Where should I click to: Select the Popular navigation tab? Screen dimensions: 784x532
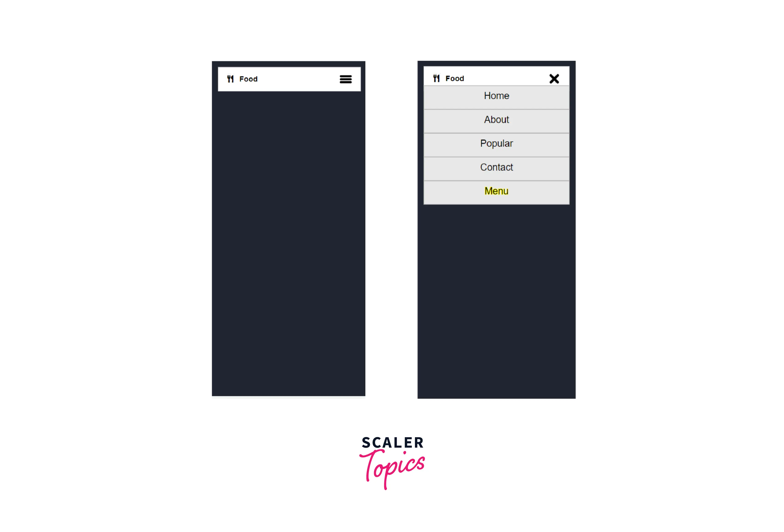tap(496, 143)
